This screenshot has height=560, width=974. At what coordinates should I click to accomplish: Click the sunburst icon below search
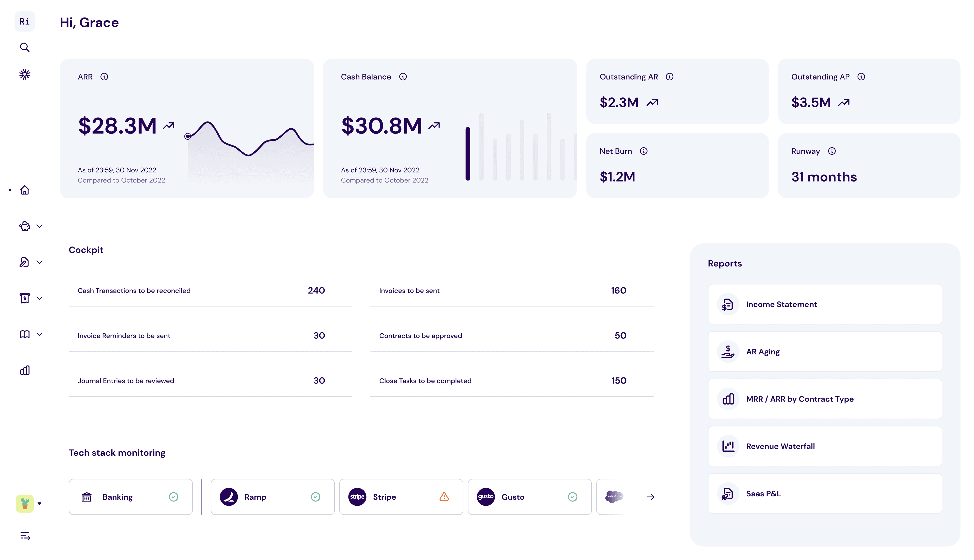pos(25,74)
